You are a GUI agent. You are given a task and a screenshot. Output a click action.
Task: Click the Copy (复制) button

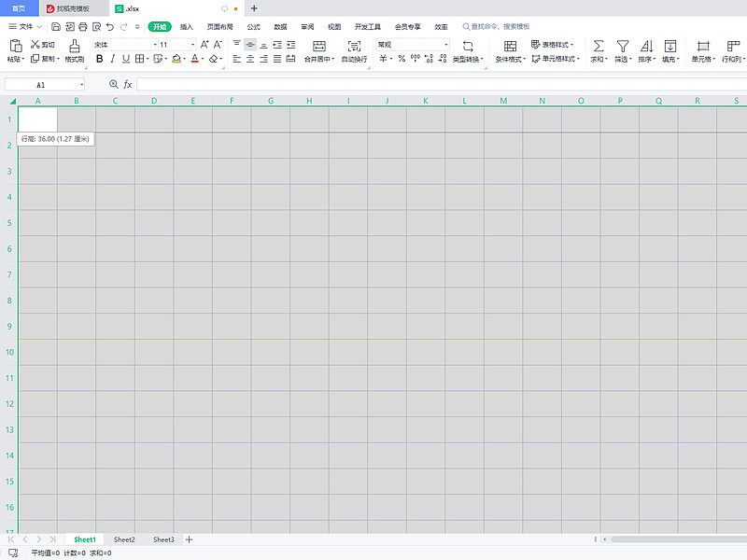(44, 59)
